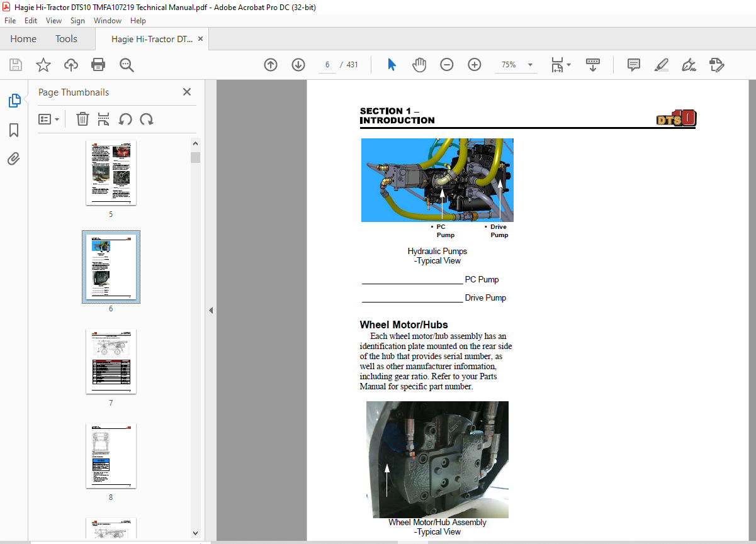
Task: Open the insert pages tool in the thumbnails panel
Action: point(104,119)
